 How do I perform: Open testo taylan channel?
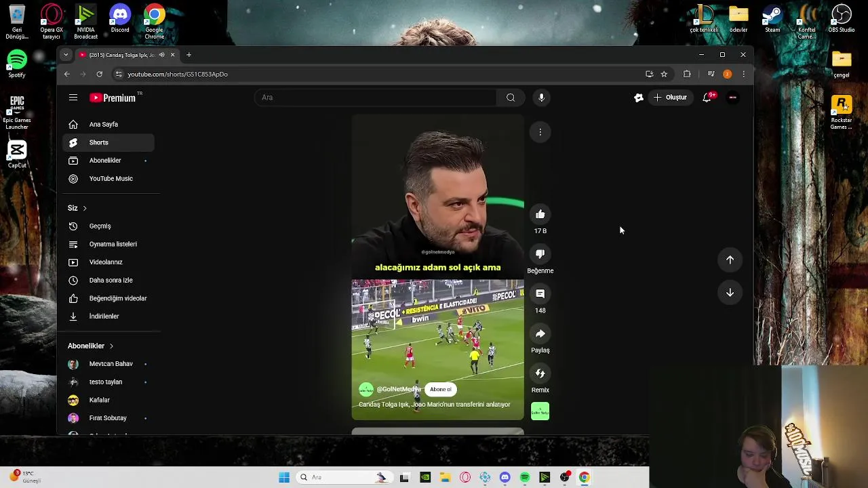point(108,382)
